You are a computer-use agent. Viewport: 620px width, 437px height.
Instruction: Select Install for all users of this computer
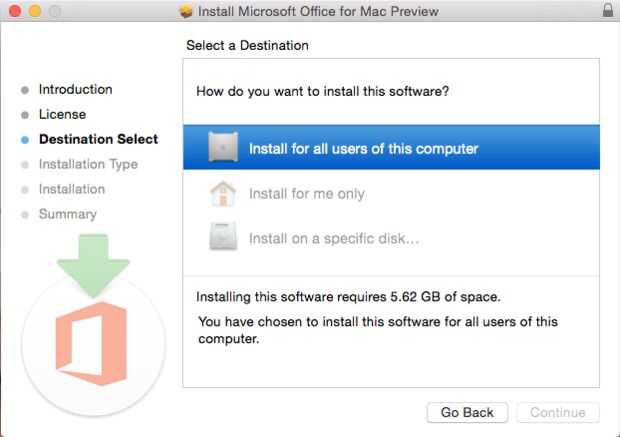pos(364,149)
